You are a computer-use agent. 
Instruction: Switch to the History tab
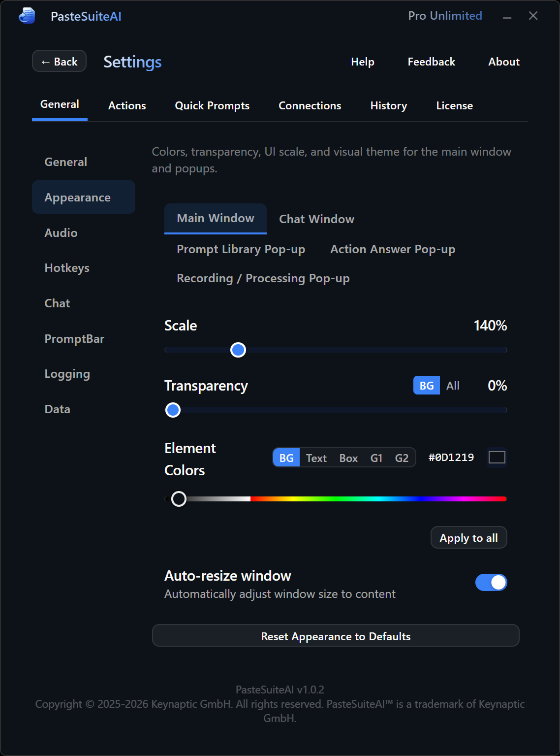[x=389, y=105]
